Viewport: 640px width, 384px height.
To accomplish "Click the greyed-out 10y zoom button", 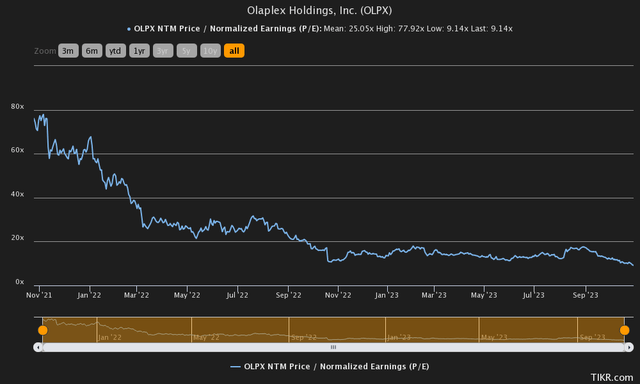I will click(x=210, y=51).
